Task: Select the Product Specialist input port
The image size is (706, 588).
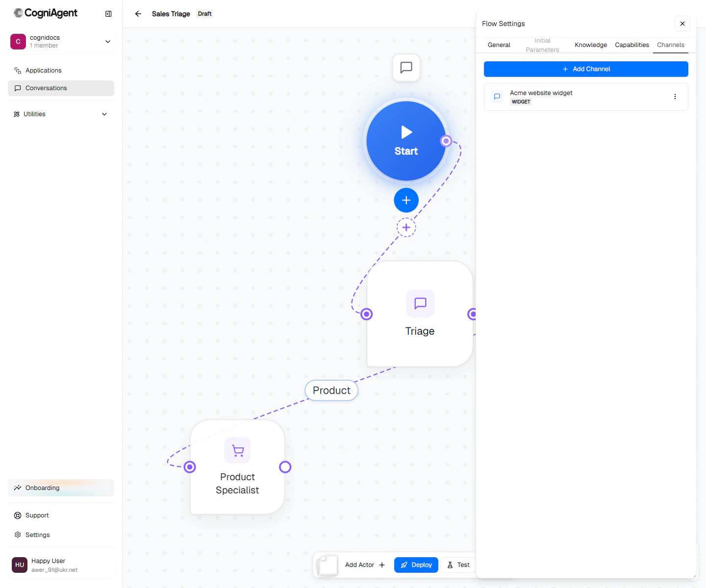Action: (x=190, y=467)
